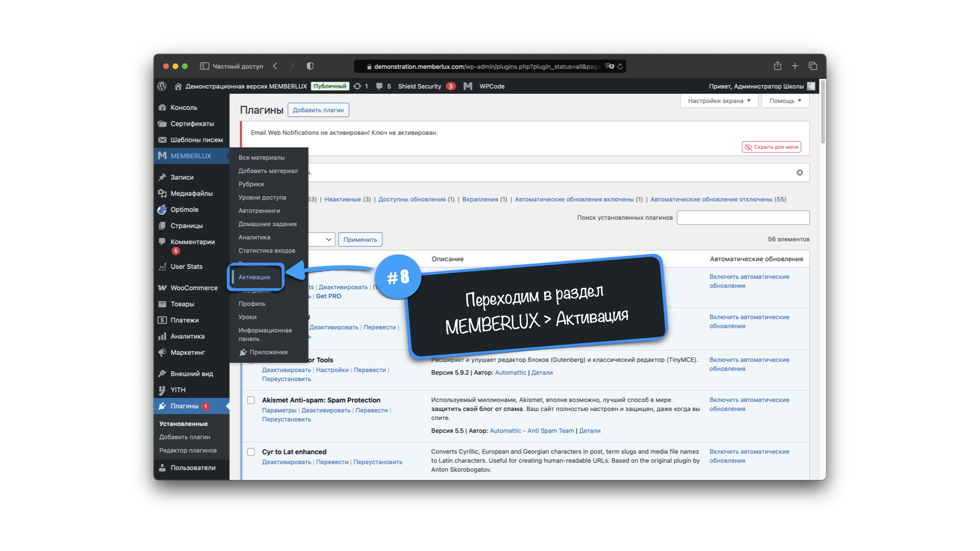
Task: Click the plugin search input field
Action: (x=743, y=218)
